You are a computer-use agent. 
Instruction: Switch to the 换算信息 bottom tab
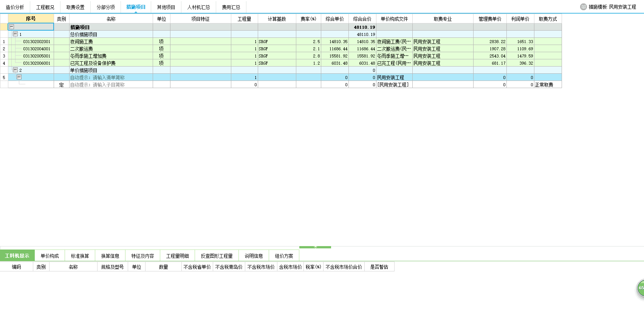point(110,256)
